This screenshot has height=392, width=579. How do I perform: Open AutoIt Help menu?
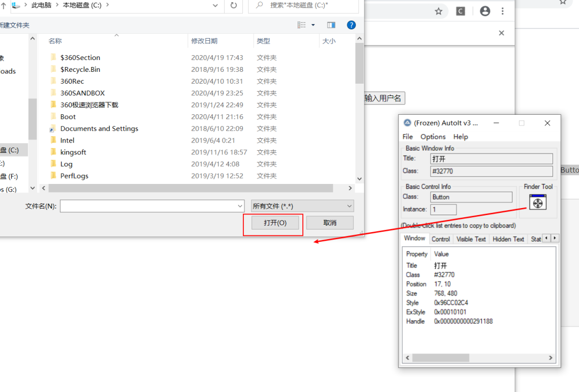[461, 137]
